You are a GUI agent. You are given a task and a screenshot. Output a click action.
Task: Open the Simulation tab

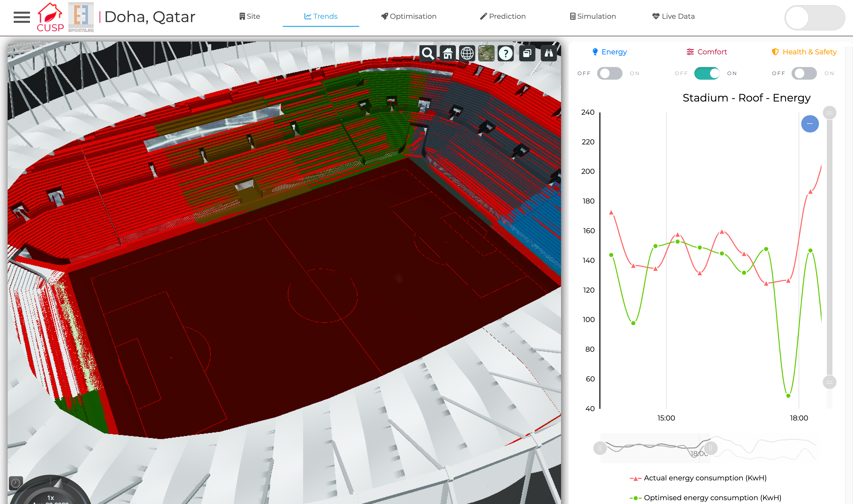click(x=593, y=16)
